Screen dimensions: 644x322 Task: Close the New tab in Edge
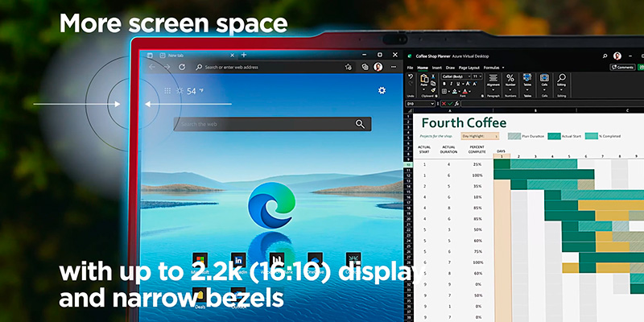pos(232,55)
